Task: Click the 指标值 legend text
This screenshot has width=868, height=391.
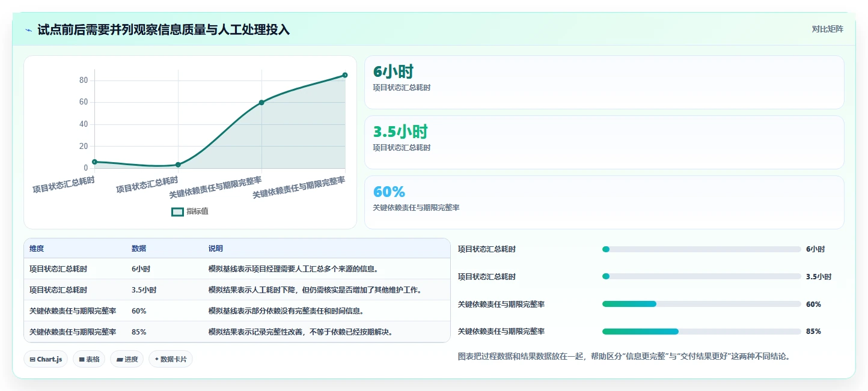Action: pos(197,211)
